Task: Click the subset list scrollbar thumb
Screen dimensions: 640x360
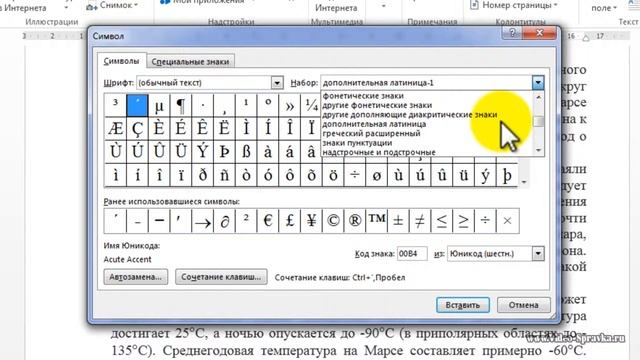Action: (538, 121)
